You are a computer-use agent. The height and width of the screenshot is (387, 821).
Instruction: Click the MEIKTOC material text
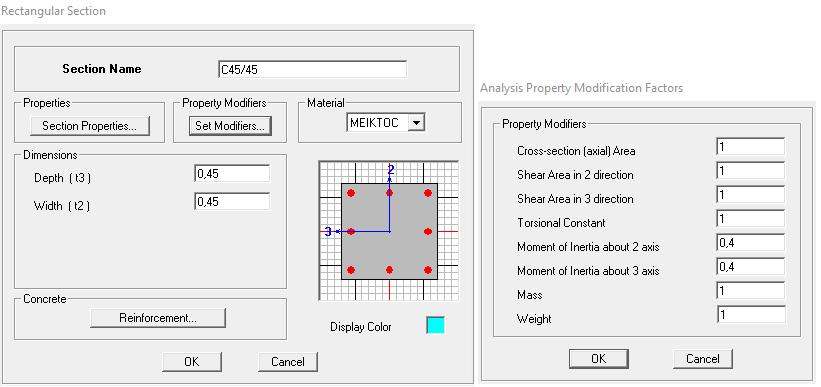[x=374, y=123]
